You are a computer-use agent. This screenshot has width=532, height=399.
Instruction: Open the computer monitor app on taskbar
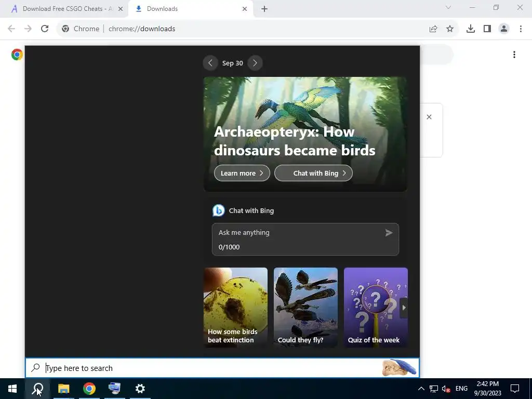tap(115, 389)
